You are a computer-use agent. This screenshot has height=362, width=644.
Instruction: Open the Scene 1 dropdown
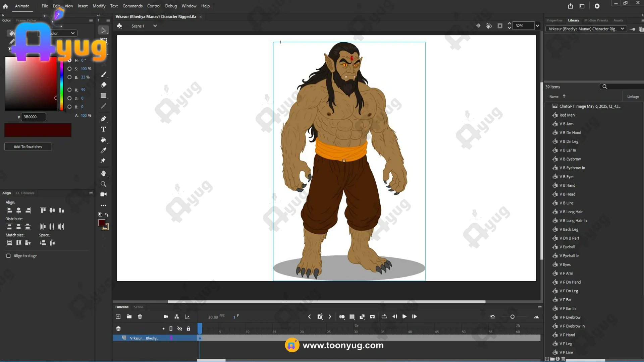[155, 26]
